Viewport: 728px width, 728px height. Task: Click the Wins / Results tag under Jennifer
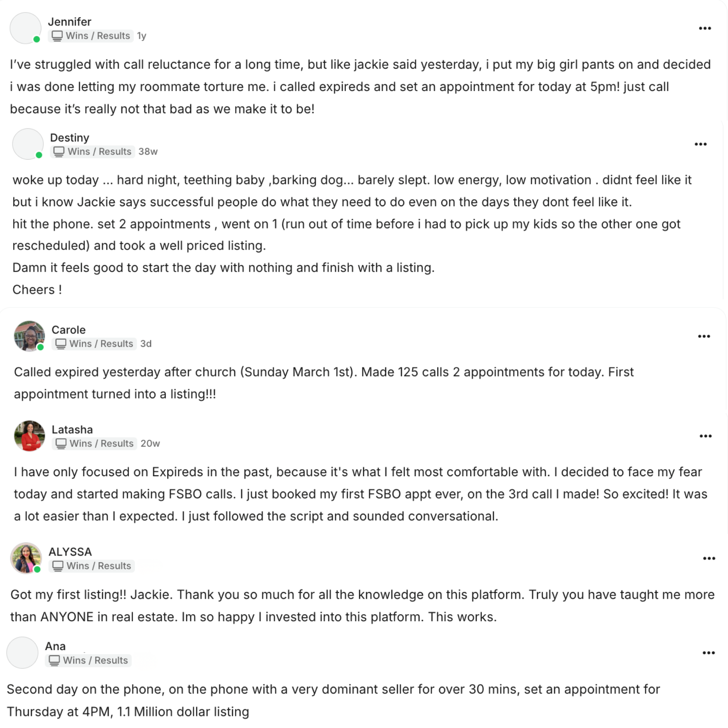tap(91, 36)
